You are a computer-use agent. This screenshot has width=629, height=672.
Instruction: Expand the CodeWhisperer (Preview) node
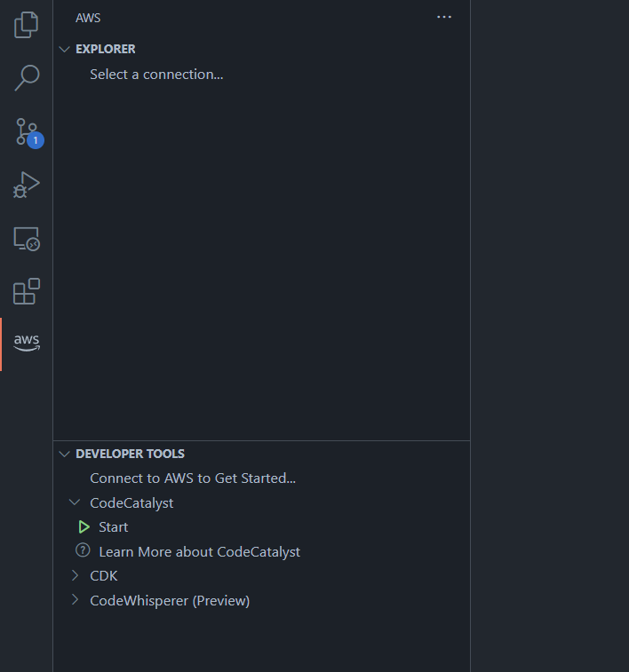click(x=75, y=601)
